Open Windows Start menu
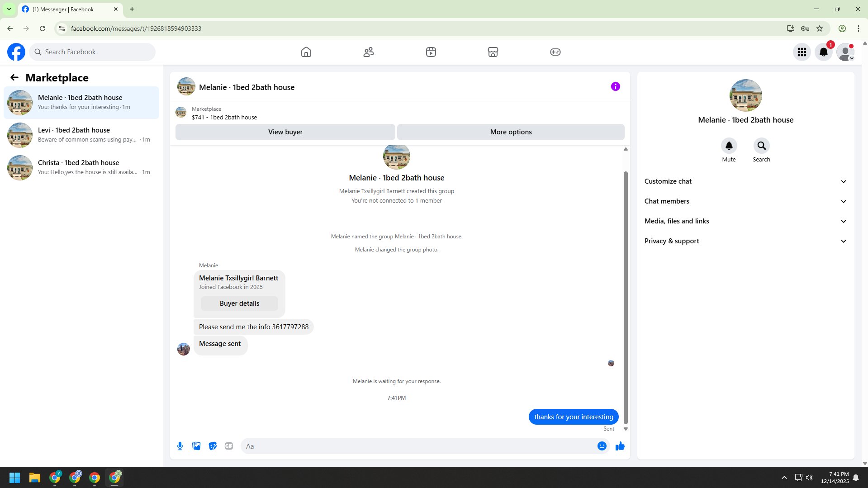The height and width of the screenshot is (488, 868). point(14,478)
